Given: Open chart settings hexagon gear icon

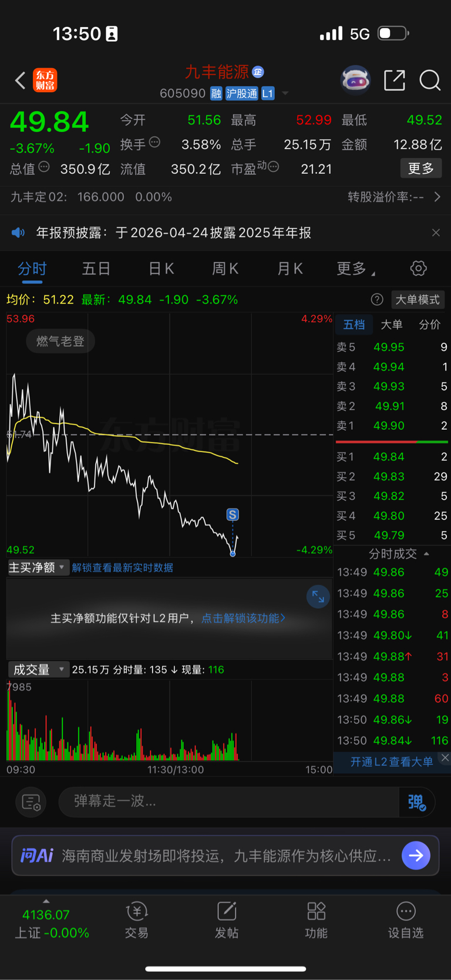Looking at the screenshot, I should point(418,269).
